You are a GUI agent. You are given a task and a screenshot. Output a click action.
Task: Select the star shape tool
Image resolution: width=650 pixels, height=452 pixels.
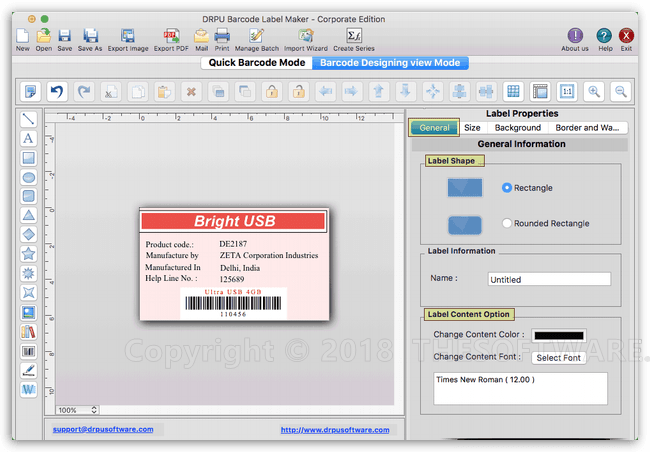pyautogui.click(x=29, y=254)
